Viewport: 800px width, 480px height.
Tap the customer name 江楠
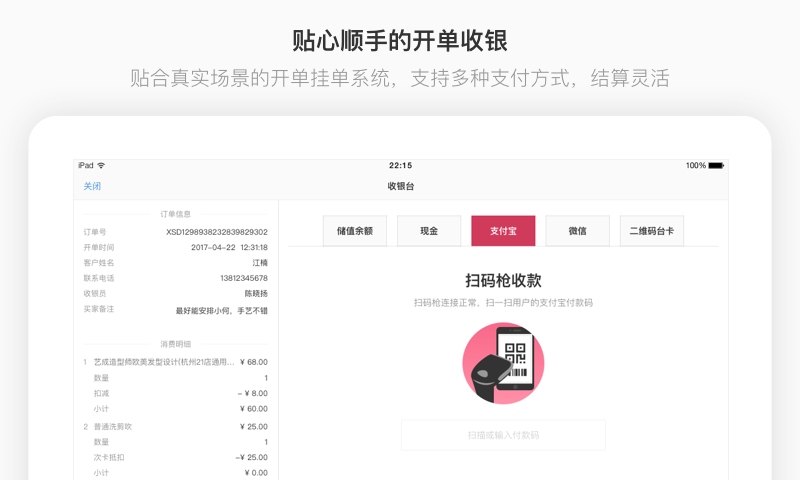tap(259, 263)
